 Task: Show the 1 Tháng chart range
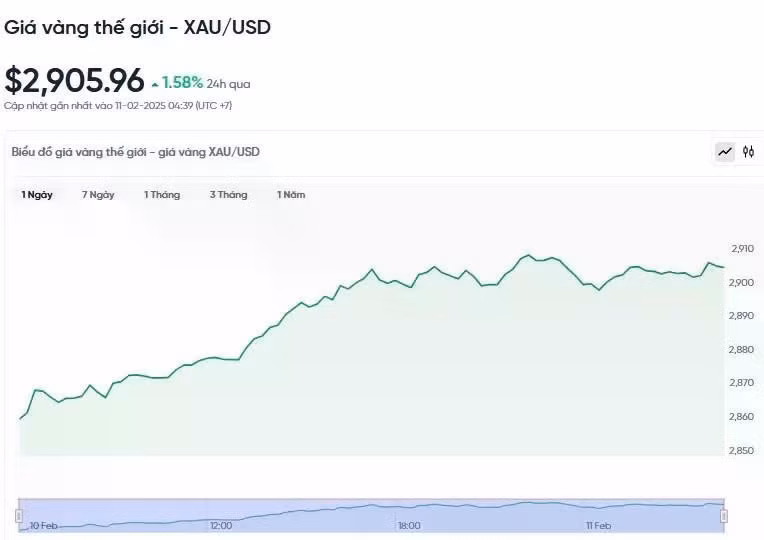162,195
